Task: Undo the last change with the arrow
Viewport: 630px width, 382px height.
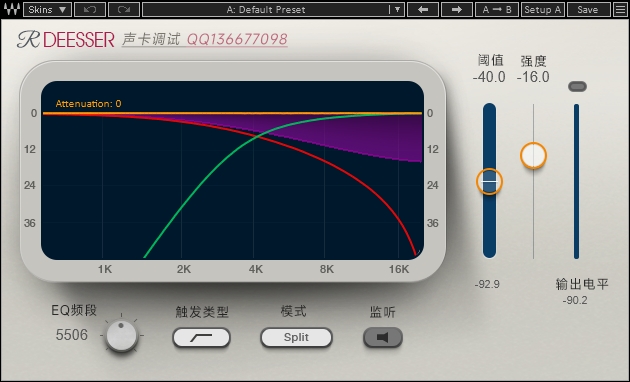Action: pos(90,10)
